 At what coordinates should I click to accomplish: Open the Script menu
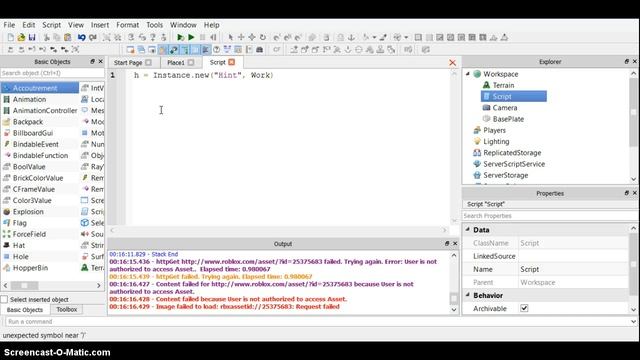[51, 25]
